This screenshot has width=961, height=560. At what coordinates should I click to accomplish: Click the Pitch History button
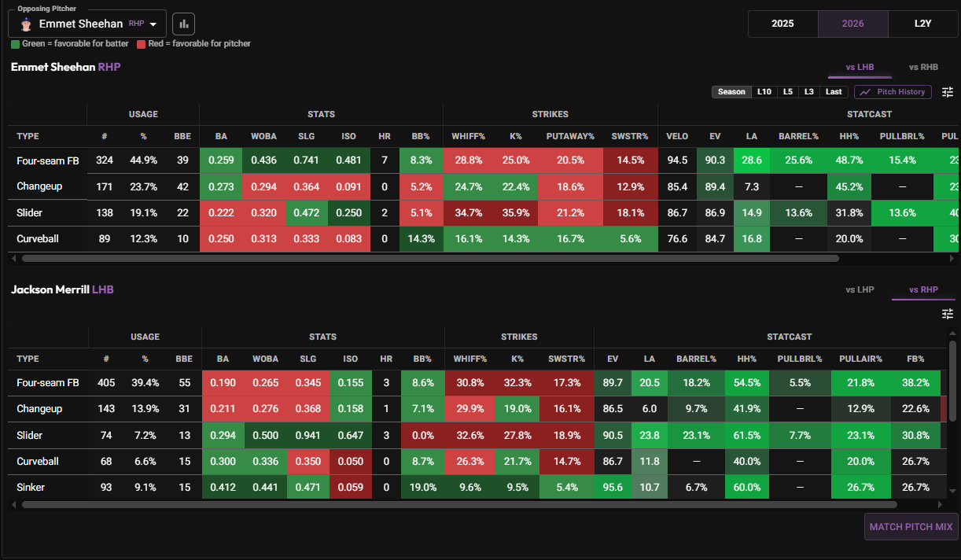pyautogui.click(x=893, y=92)
